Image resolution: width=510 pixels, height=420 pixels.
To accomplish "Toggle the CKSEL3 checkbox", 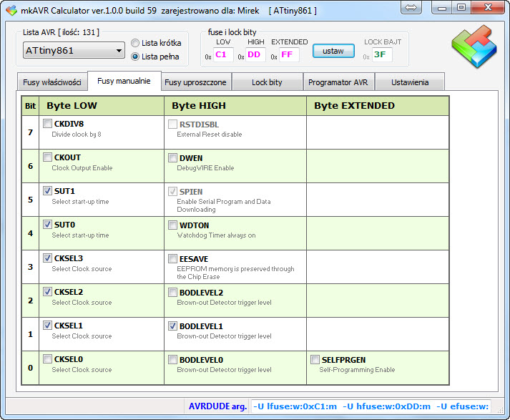I will click(x=47, y=258).
